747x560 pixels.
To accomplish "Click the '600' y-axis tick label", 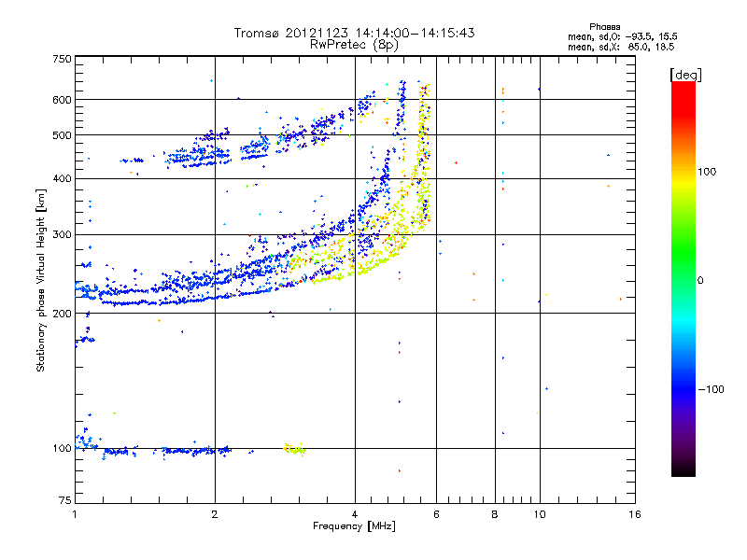I will click(62, 100).
